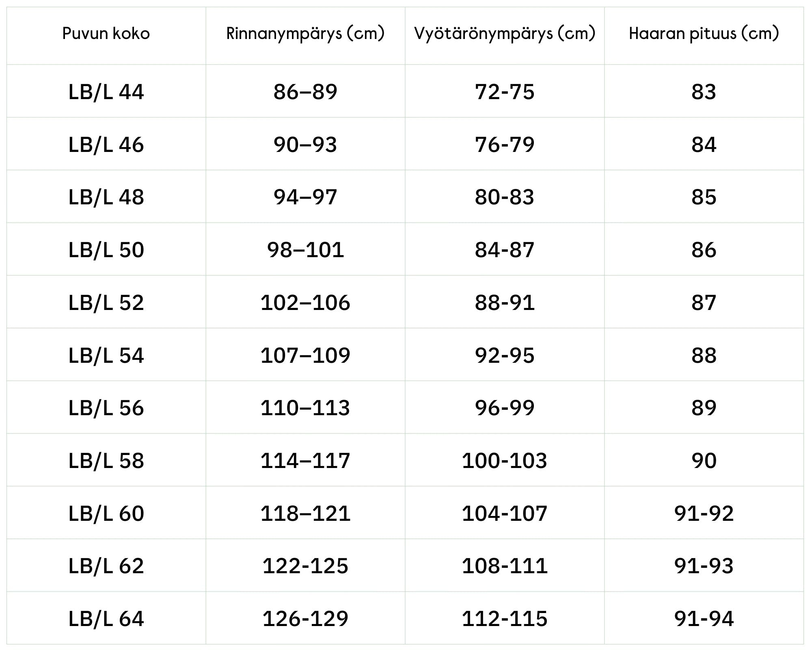Click the chest value '90–93'
Screen dimensions: 812x650
(305, 145)
